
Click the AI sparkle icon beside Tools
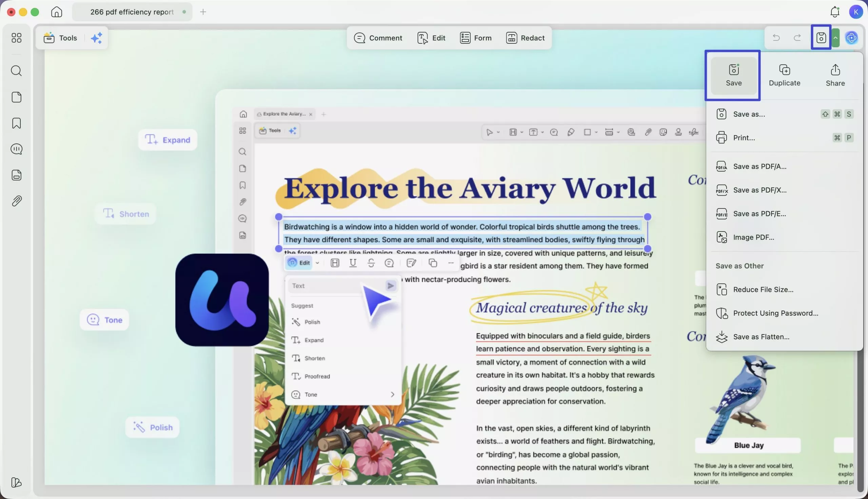point(96,38)
